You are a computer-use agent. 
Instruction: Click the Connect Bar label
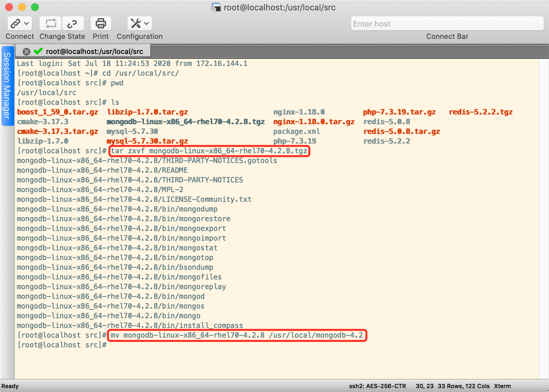(x=447, y=37)
